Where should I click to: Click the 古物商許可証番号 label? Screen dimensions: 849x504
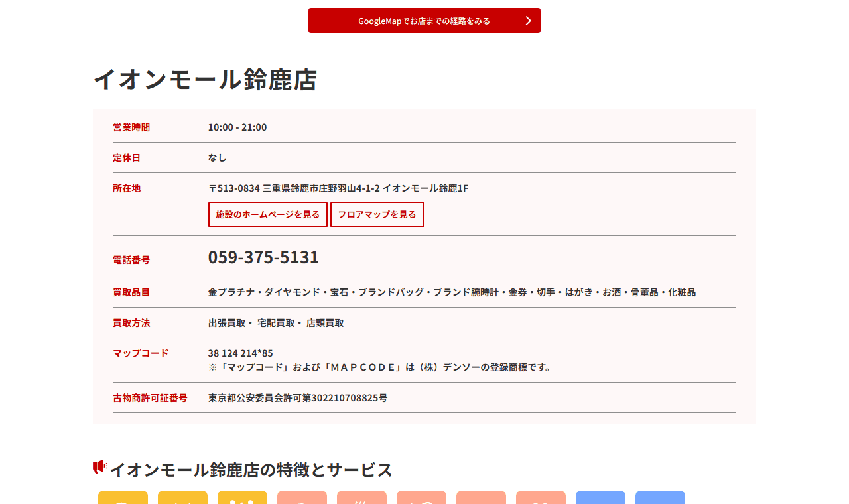(x=150, y=398)
